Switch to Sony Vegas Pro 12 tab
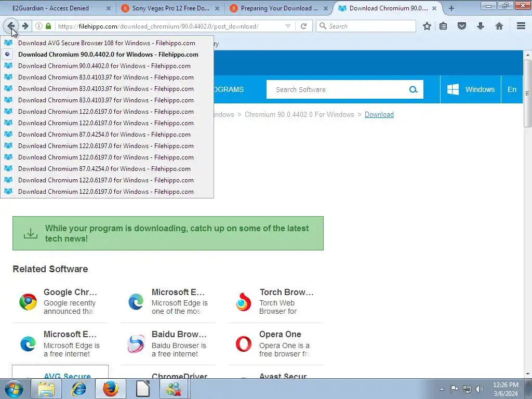Image resolution: width=532 pixels, height=399 pixels. click(x=170, y=8)
